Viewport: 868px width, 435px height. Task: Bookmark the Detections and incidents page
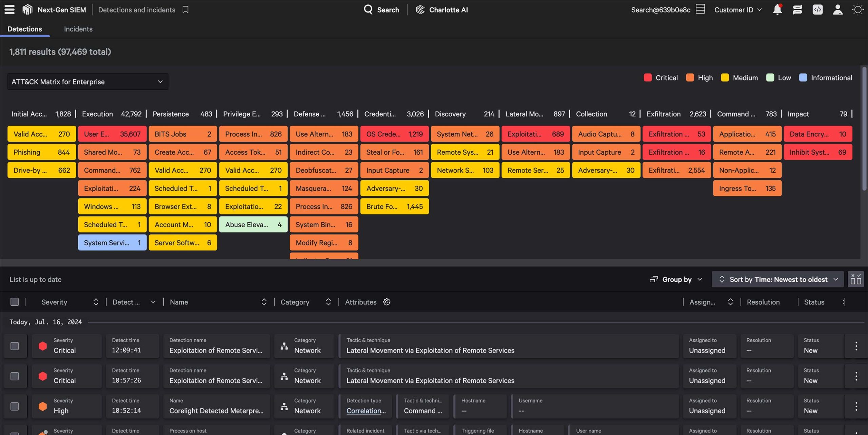(185, 10)
